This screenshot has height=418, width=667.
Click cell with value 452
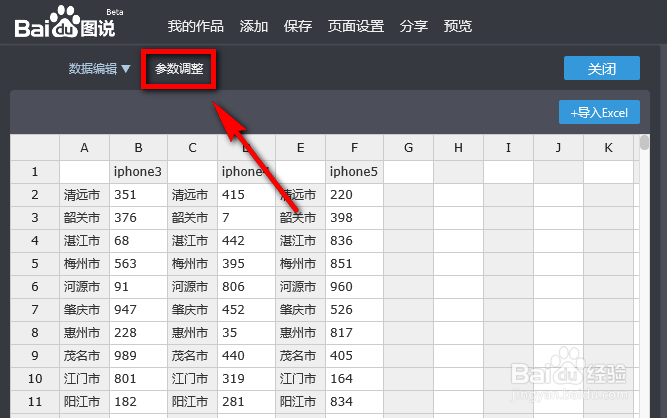tap(246, 310)
